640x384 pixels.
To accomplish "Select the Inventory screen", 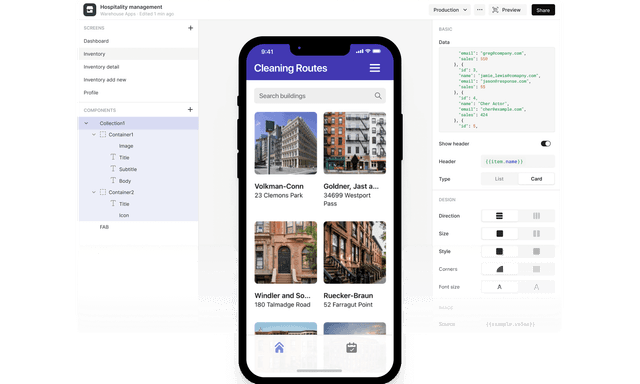I will point(138,54).
